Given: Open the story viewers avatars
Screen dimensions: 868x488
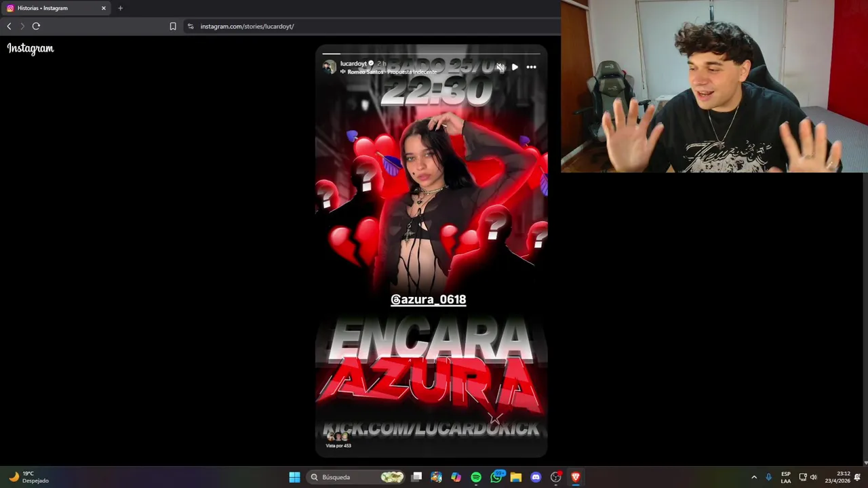Looking at the screenshot, I should click(337, 437).
